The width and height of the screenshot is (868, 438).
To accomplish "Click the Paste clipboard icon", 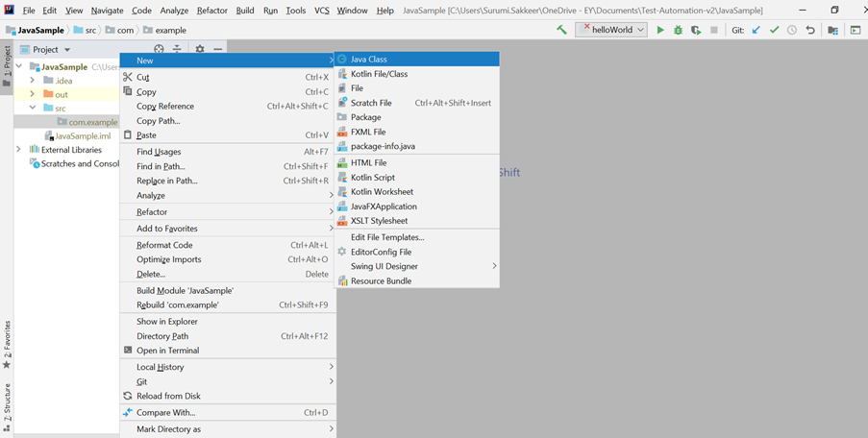I will 128,134.
